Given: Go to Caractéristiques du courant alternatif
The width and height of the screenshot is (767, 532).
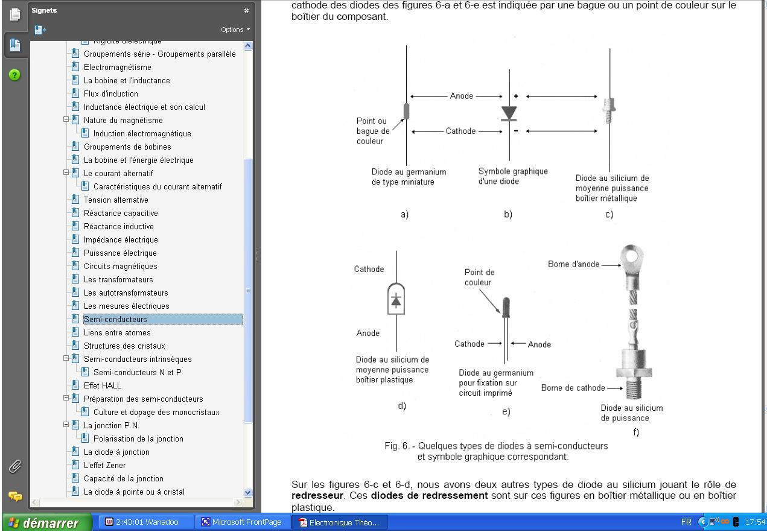Looking at the screenshot, I should coord(158,186).
